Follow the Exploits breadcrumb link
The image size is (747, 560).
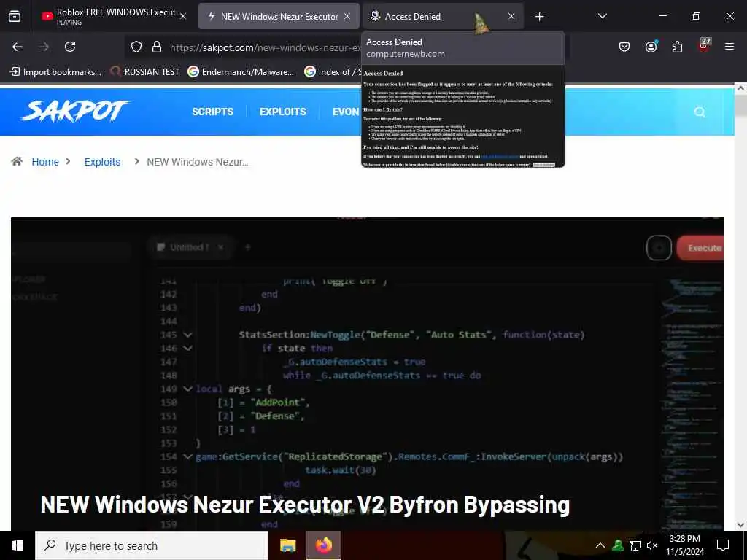(102, 162)
